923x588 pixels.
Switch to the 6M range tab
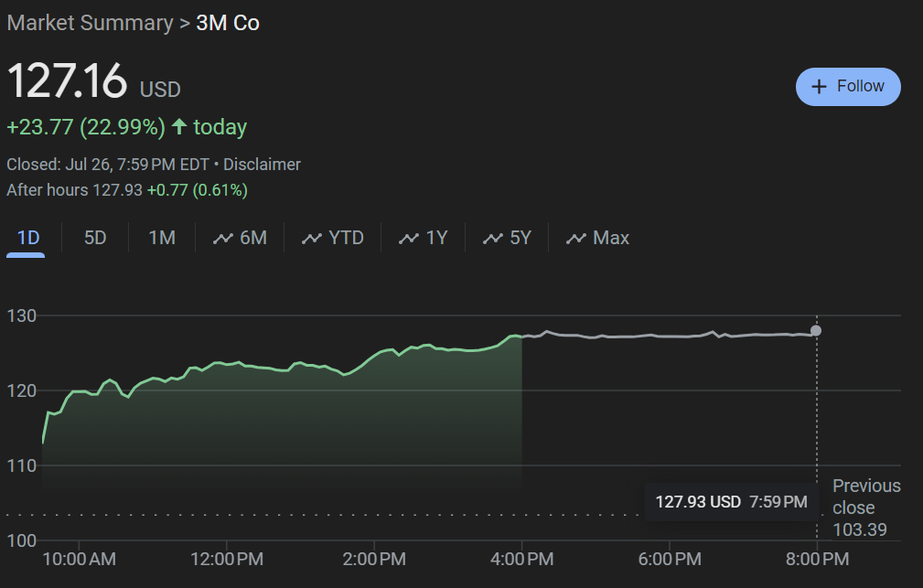[x=240, y=238]
